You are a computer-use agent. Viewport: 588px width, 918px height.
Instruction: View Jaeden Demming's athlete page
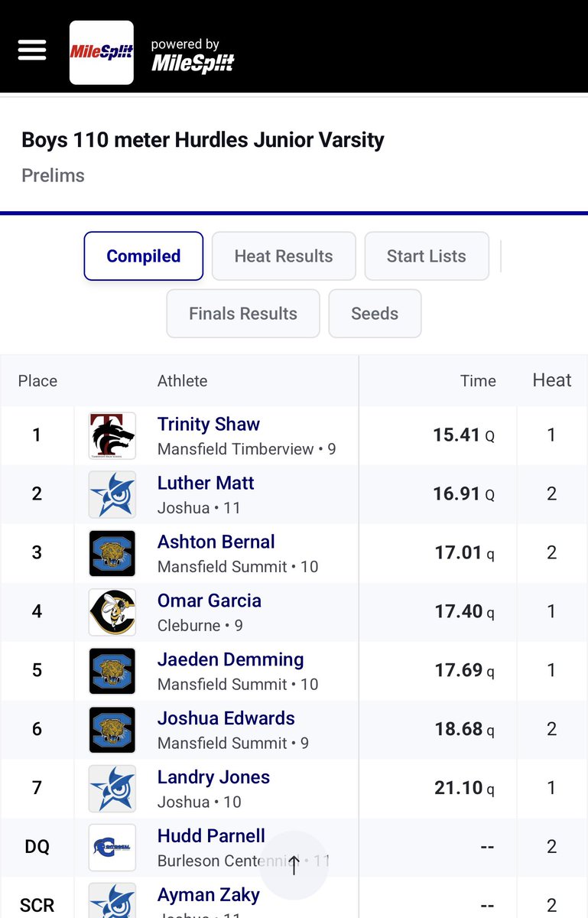pyautogui.click(x=231, y=659)
